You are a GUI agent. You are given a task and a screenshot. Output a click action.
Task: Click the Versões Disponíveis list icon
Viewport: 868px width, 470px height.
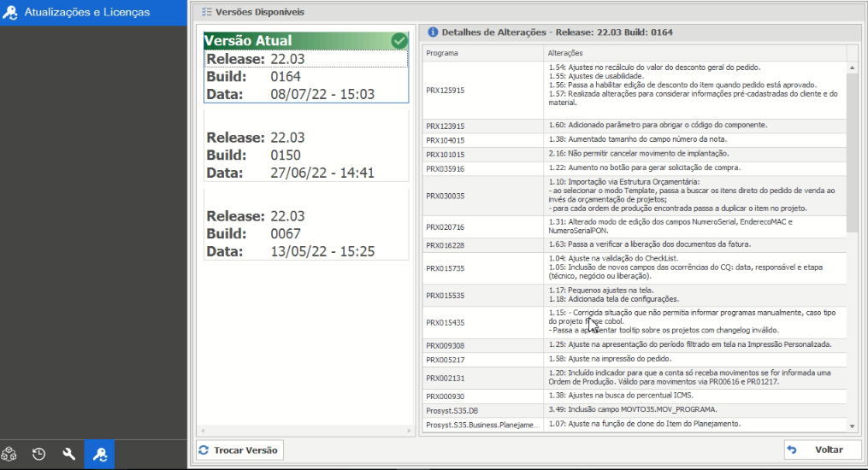[x=206, y=12]
